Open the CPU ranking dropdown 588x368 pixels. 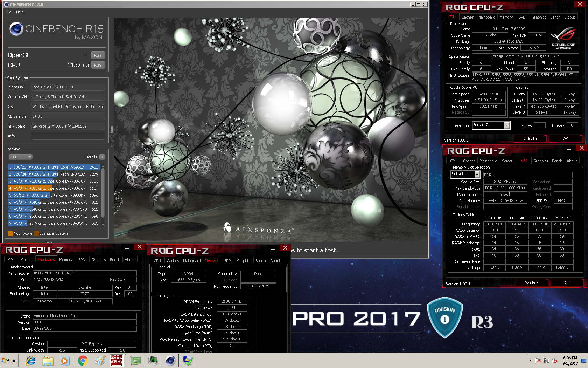pyautogui.click(x=21, y=157)
